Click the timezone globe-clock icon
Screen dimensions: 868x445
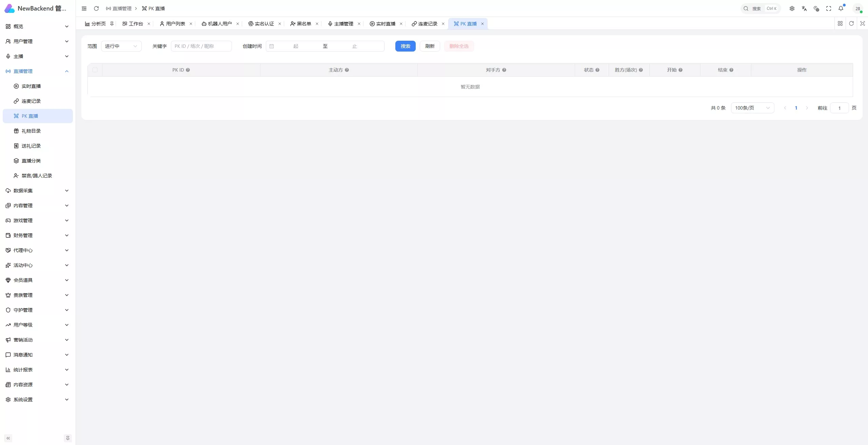[x=816, y=8]
